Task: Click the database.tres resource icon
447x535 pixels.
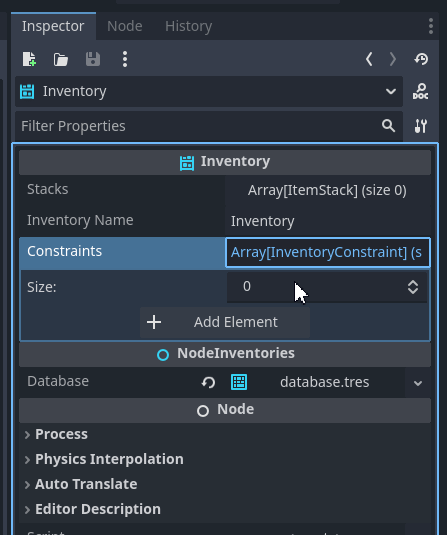Action: (239, 382)
